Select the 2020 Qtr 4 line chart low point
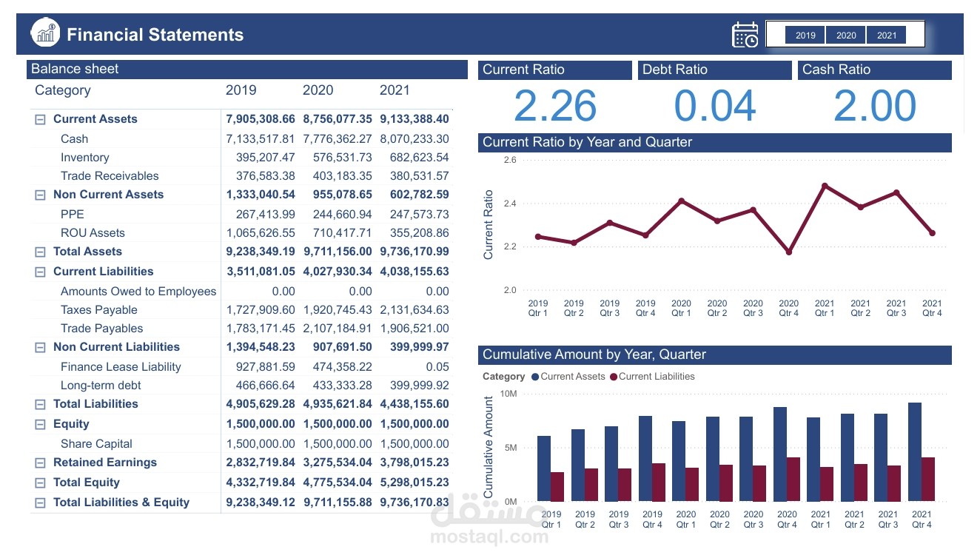The image size is (980, 558). point(789,252)
